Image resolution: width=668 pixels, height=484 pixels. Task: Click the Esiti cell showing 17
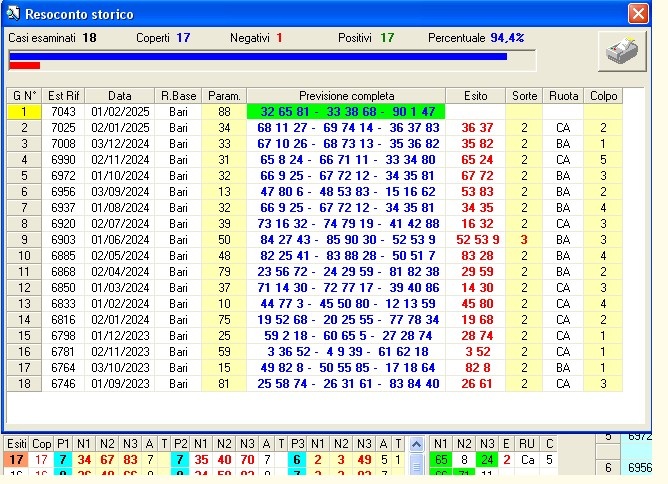pyautogui.click(x=16, y=460)
